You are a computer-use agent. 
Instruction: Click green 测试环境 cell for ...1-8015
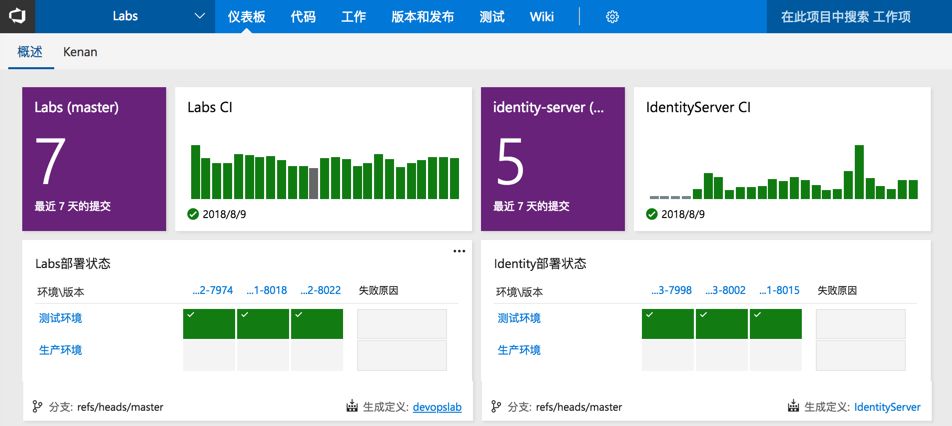pos(776,324)
